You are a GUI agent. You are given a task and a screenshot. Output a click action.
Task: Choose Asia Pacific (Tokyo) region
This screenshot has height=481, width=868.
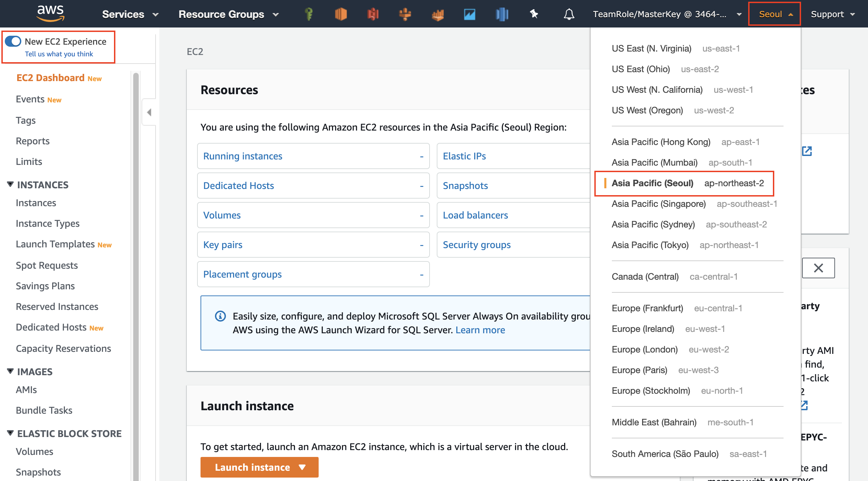[650, 245]
